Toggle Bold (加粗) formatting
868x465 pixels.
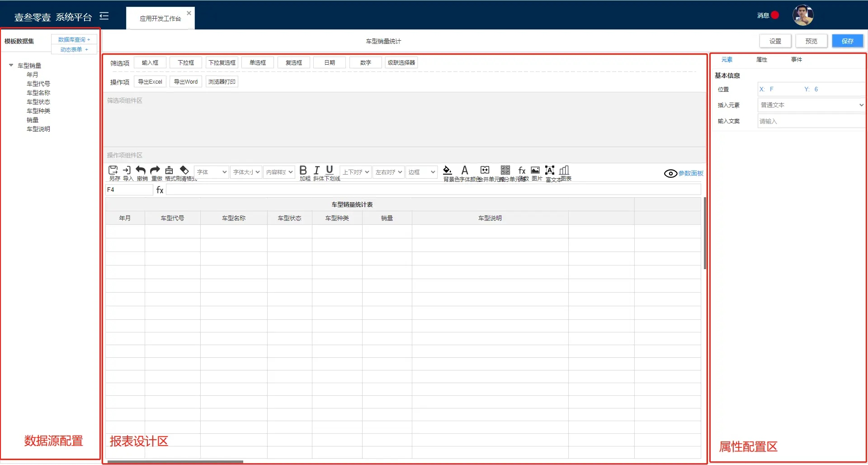click(x=303, y=170)
